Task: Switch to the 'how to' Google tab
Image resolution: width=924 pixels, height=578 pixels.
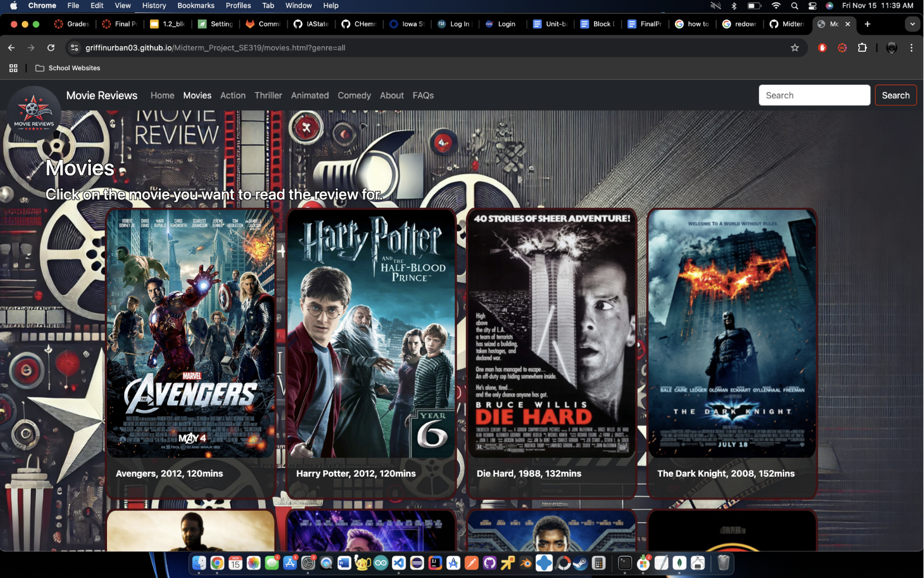Action: point(692,24)
